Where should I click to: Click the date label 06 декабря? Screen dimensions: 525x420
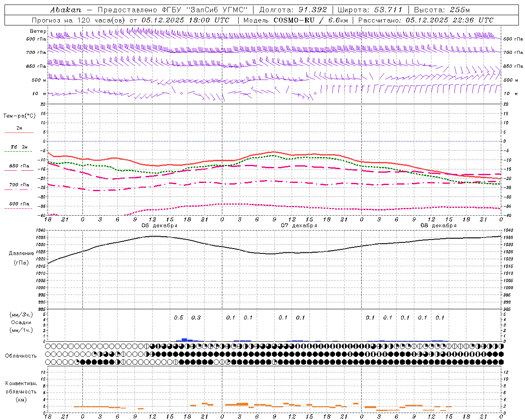(x=160, y=225)
